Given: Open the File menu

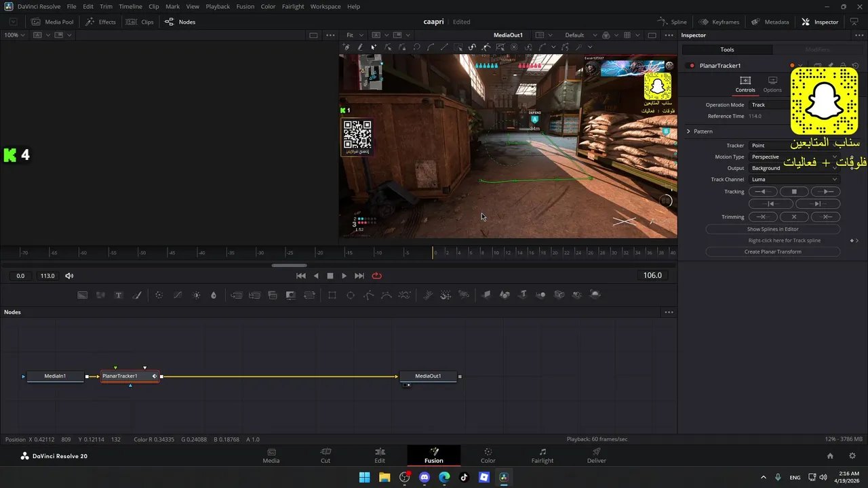Looking at the screenshot, I should (x=71, y=6).
